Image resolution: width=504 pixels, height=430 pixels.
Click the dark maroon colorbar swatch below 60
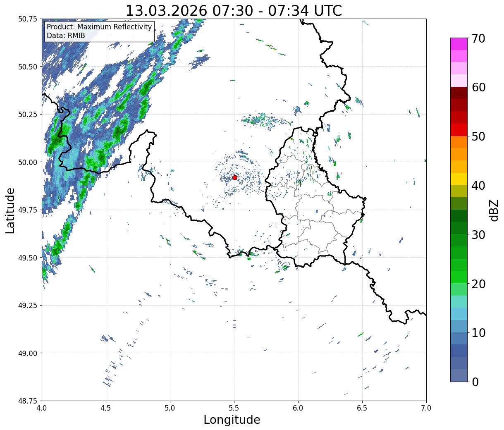[x=459, y=93]
